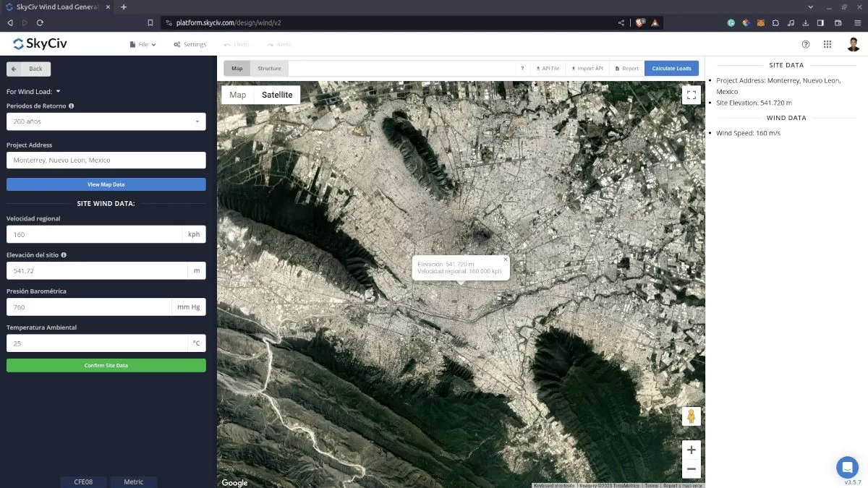Switch map view to Satellite
The image size is (868, 488).
(277, 95)
